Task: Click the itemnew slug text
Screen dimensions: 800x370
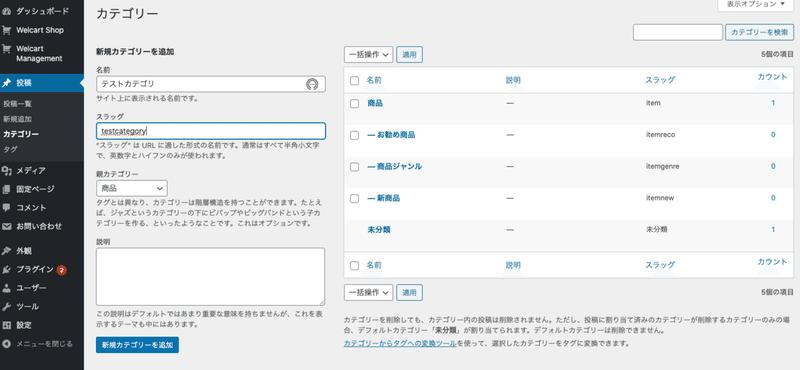Action: 659,198
